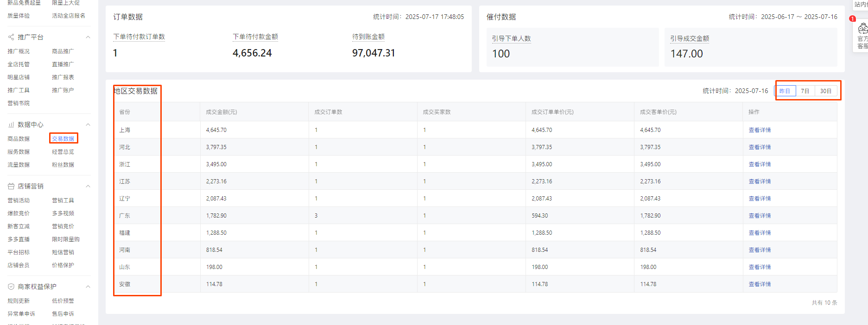This screenshot has width=868, height=325.
Task: Click the 引导下单人数 card
Action: tap(572, 47)
